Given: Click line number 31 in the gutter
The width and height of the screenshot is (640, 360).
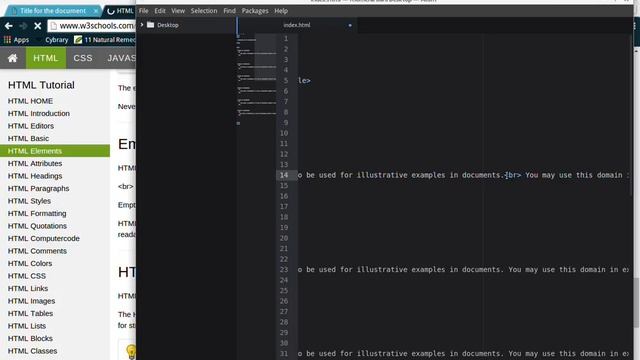Looking at the screenshot, I should pos(284,354).
